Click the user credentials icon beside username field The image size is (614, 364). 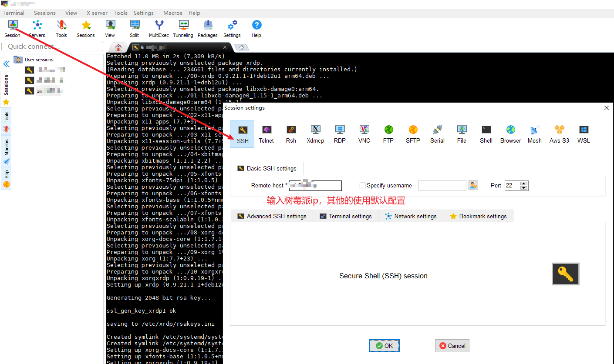473,185
